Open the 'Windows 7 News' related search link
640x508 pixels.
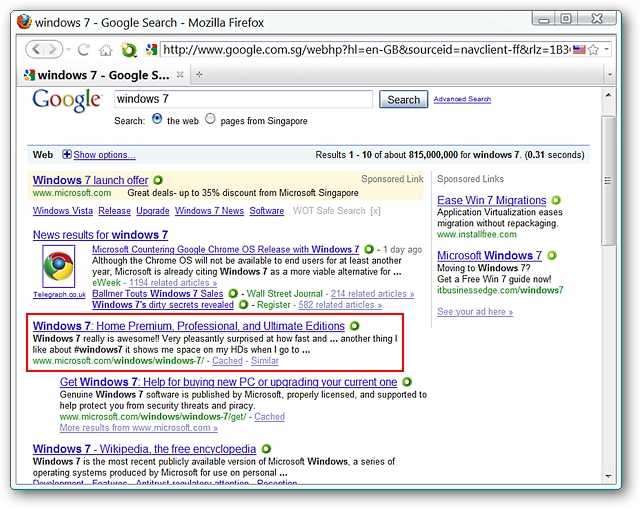(209, 211)
